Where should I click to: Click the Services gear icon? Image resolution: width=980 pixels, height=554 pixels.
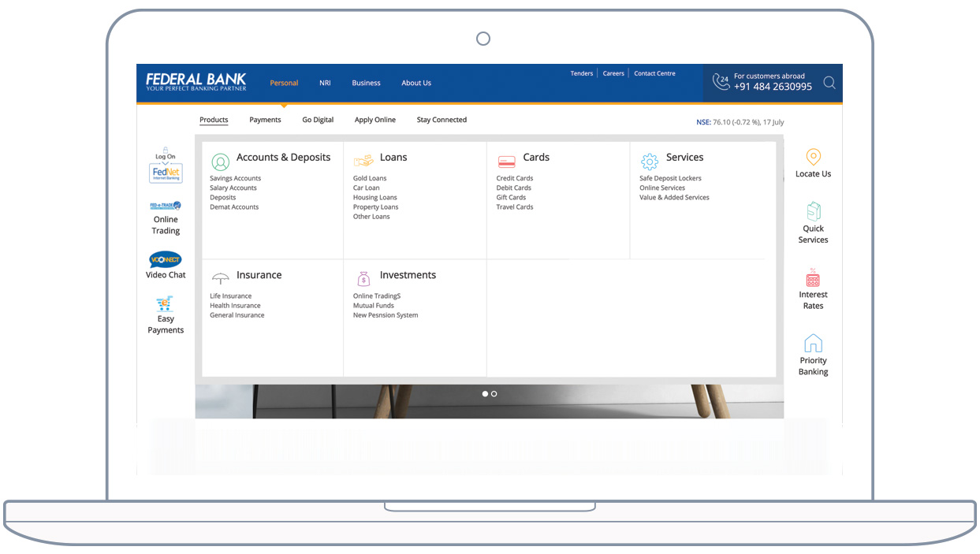tap(649, 162)
